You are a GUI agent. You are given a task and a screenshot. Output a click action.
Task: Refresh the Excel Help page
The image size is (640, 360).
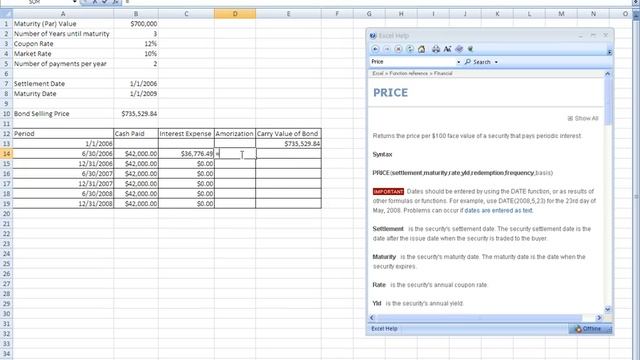[410, 49]
